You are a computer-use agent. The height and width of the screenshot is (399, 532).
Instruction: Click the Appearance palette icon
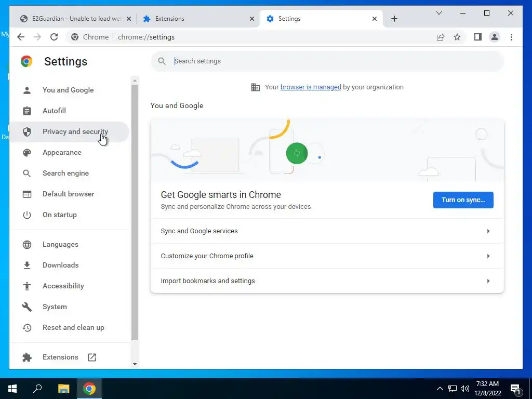[x=27, y=152]
